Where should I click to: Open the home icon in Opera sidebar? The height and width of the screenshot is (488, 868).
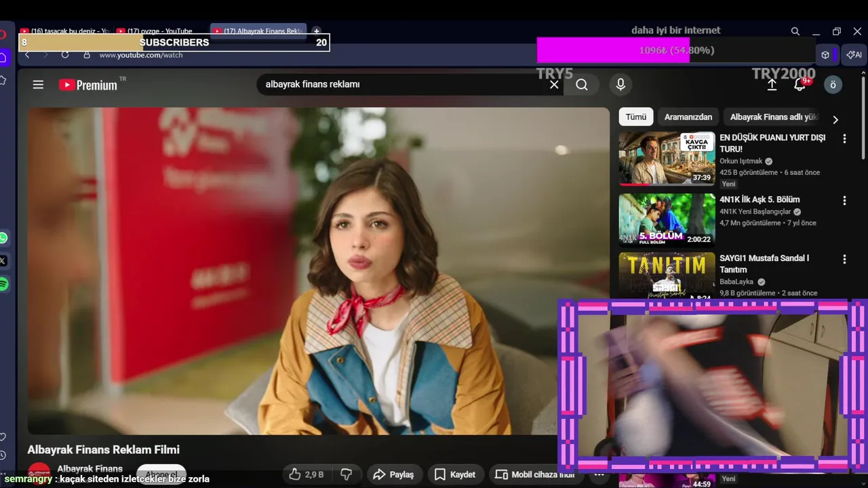coord(3,58)
